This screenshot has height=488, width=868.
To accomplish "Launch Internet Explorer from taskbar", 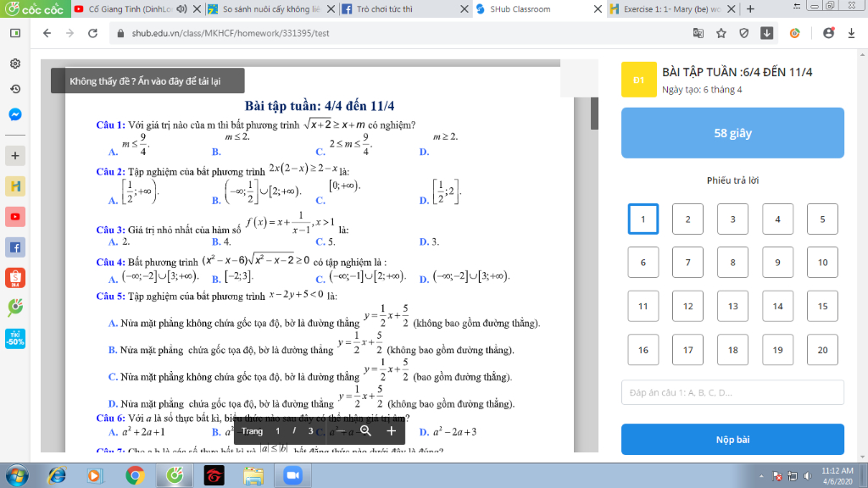I will (x=57, y=475).
